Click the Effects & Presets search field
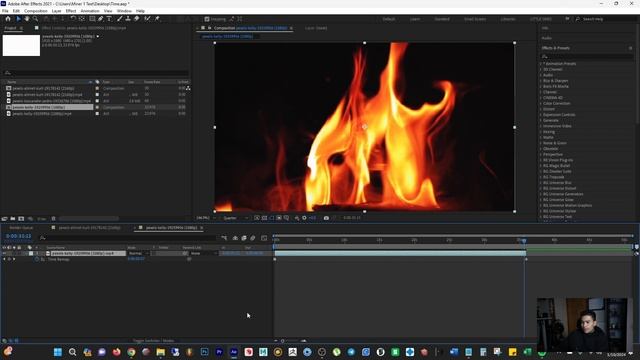The height and width of the screenshot is (360, 640). pyautogui.click(x=587, y=56)
